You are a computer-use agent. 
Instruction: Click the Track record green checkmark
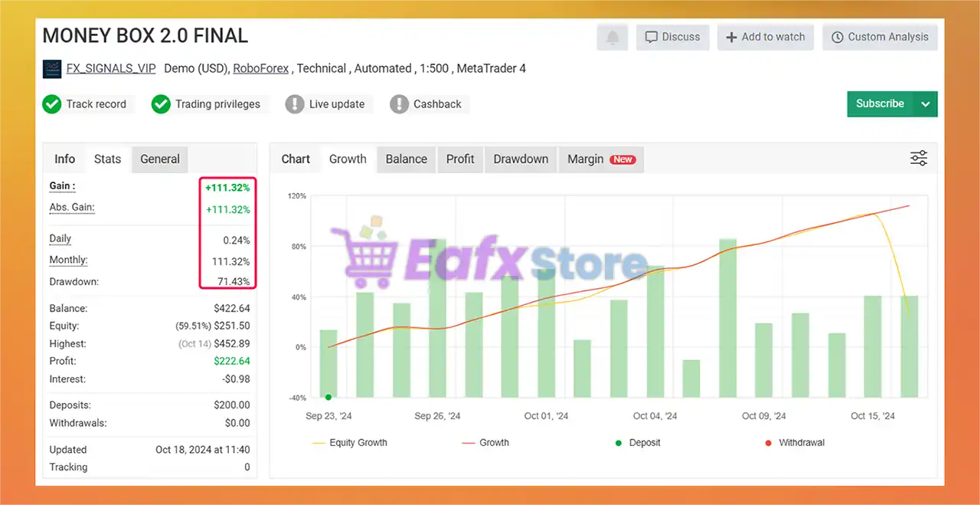click(x=52, y=104)
